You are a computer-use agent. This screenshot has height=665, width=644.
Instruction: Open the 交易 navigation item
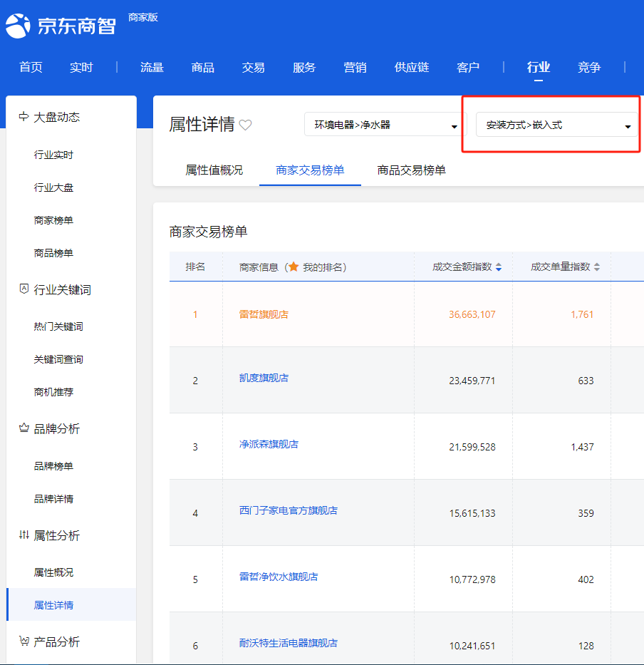[253, 67]
